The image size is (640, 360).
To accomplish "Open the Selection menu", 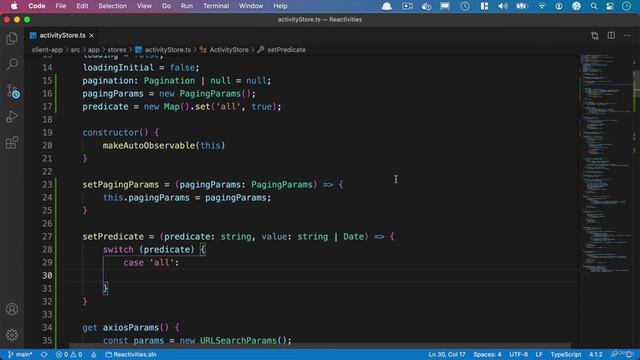I will 113,6.
